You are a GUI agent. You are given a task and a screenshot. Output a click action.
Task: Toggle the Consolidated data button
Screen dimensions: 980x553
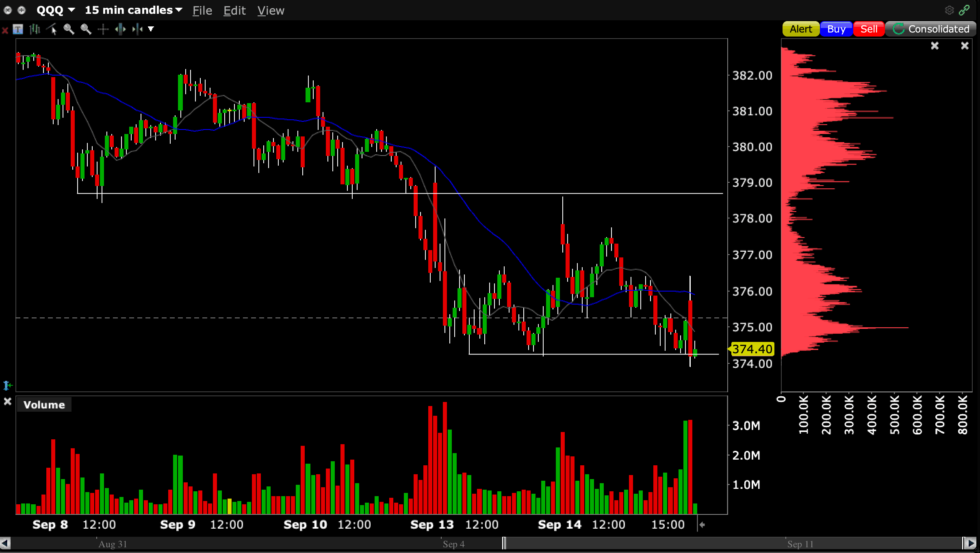coord(931,29)
